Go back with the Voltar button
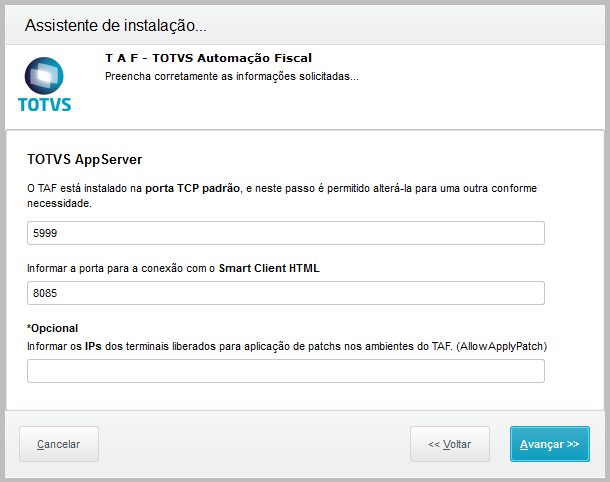The image size is (610, 482). 449,444
